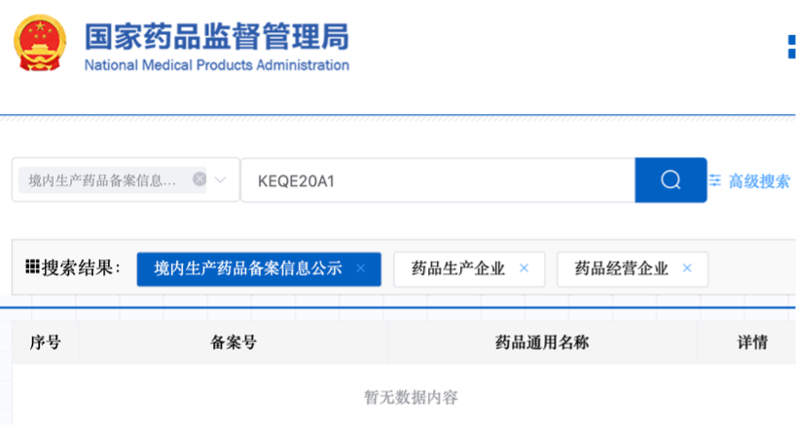The height and width of the screenshot is (427, 800).
Task: Open the blue menu icon at top right
Action: click(791, 46)
